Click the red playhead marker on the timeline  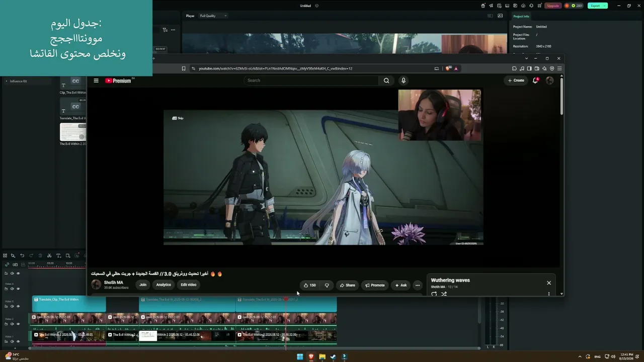pos(286,299)
